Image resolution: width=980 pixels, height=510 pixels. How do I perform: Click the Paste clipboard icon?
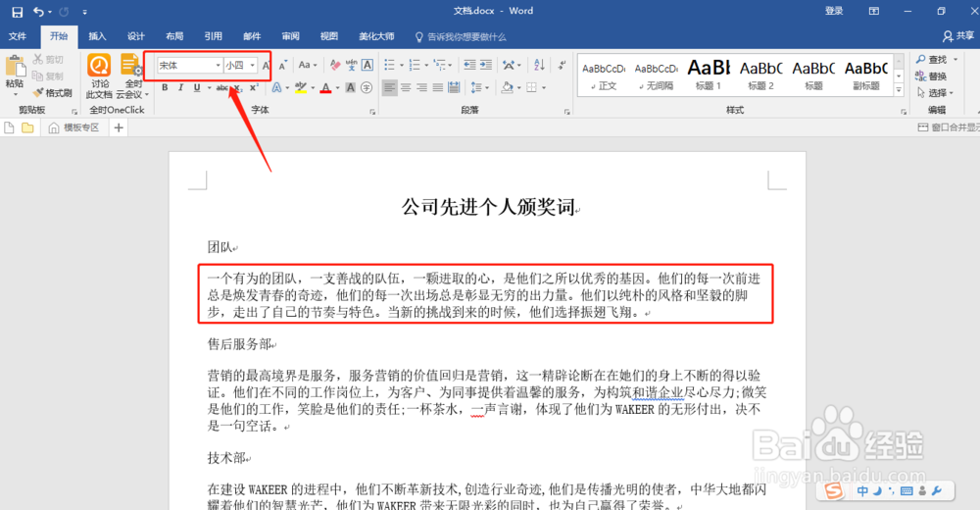coord(15,67)
